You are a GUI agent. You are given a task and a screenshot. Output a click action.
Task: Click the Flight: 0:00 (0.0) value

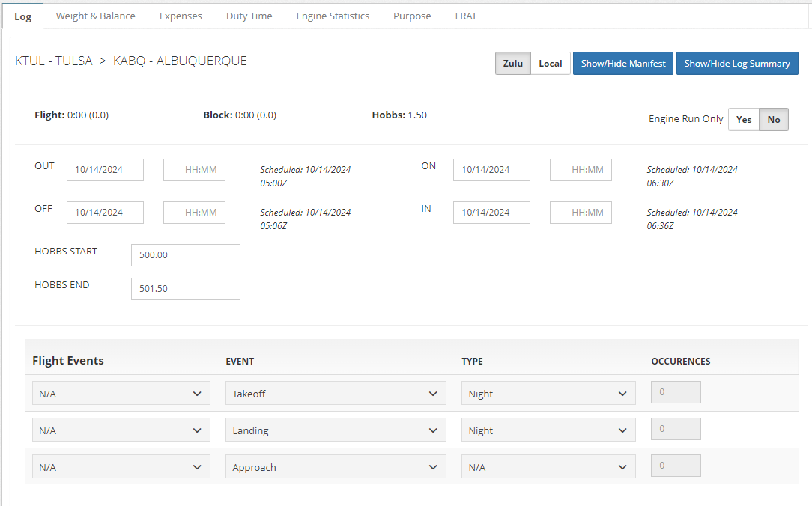coord(71,115)
